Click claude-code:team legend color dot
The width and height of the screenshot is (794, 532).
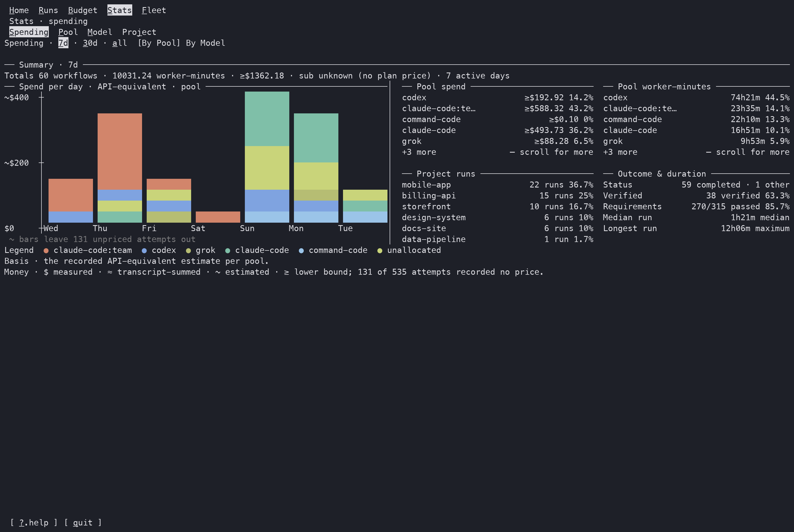click(46, 251)
